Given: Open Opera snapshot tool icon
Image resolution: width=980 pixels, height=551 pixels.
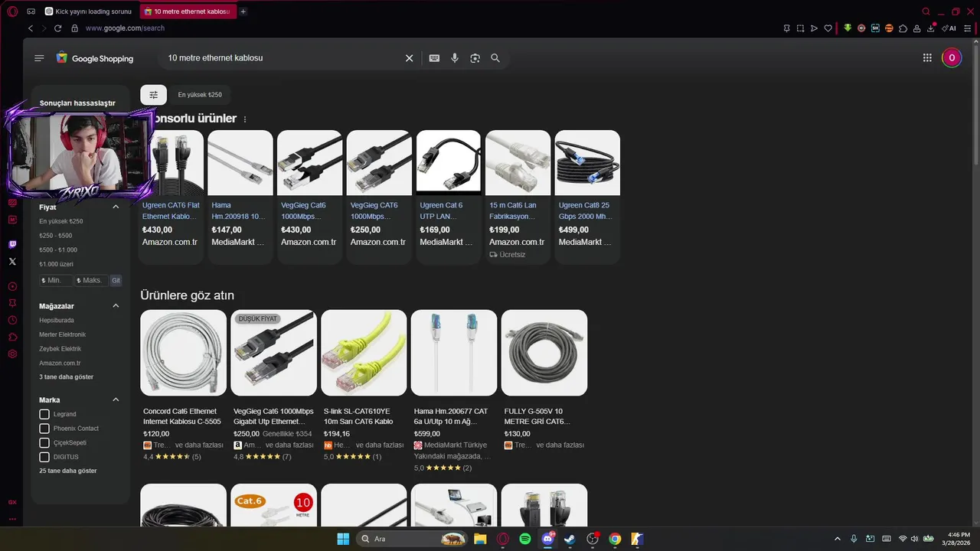Looking at the screenshot, I should (x=800, y=28).
